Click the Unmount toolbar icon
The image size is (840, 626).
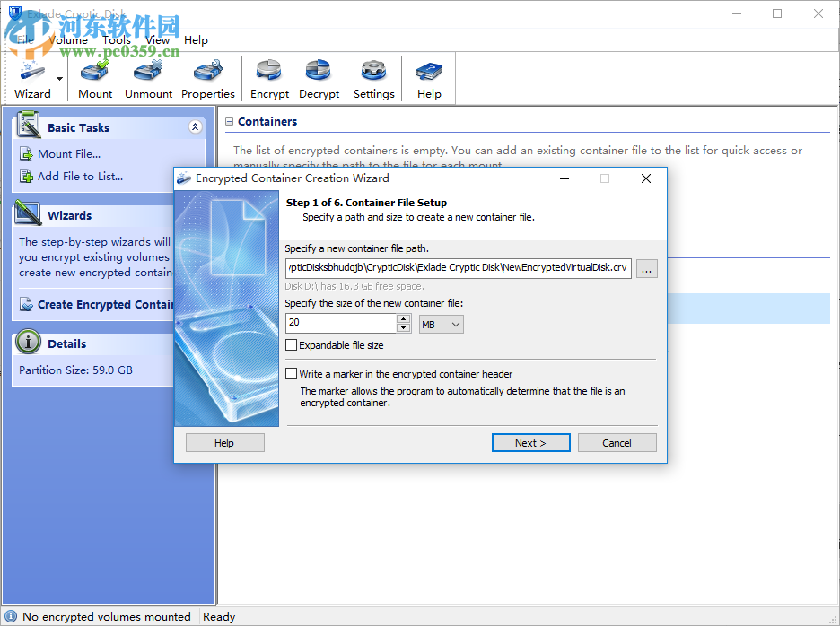148,79
